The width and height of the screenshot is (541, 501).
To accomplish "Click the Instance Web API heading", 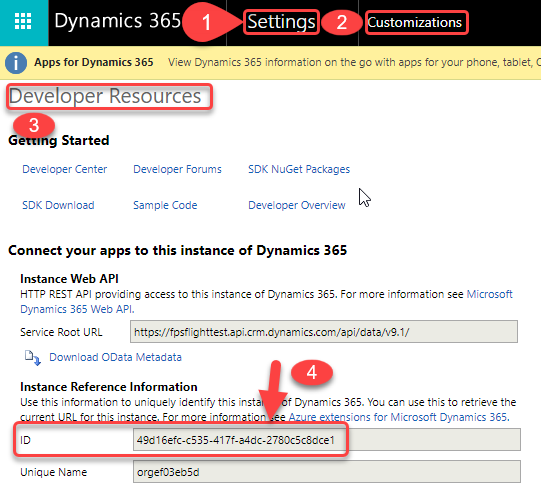I will tap(69, 278).
